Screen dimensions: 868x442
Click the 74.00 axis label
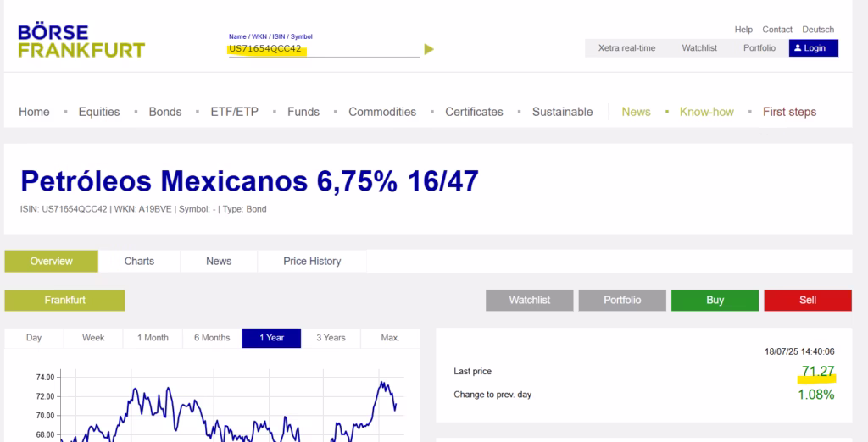click(46, 378)
